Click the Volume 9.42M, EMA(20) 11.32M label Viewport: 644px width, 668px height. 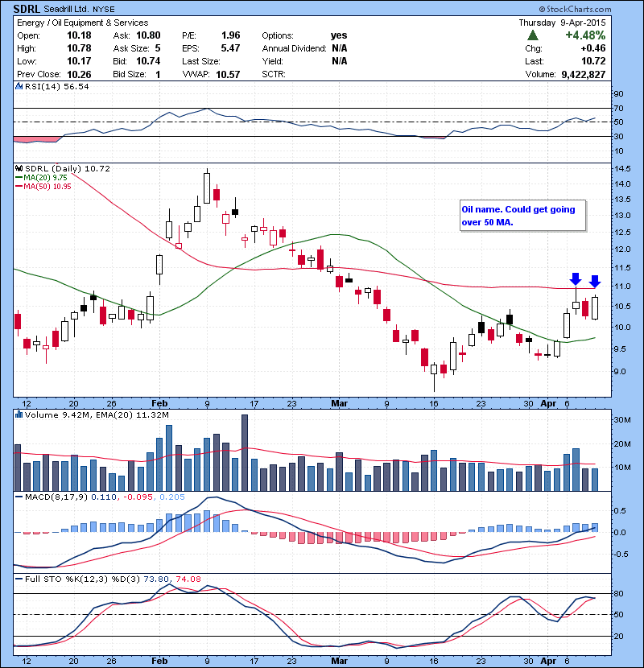97,415
